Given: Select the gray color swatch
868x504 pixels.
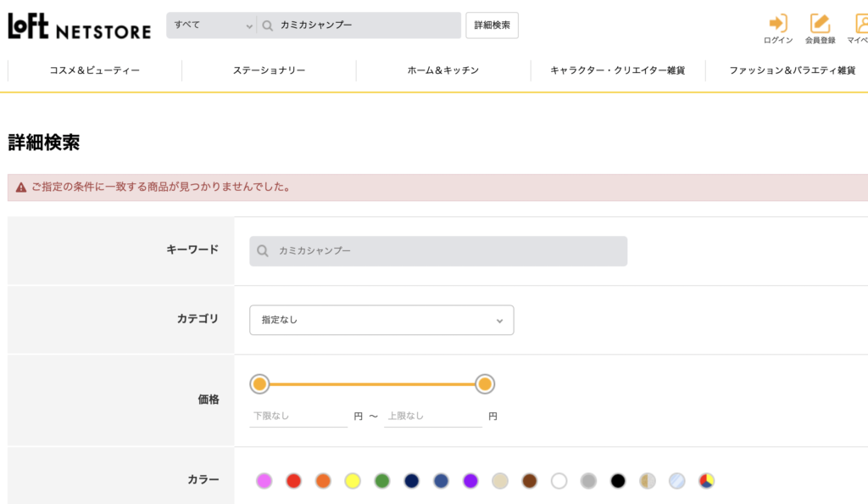Looking at the screenshot, I should pos(588,481).
